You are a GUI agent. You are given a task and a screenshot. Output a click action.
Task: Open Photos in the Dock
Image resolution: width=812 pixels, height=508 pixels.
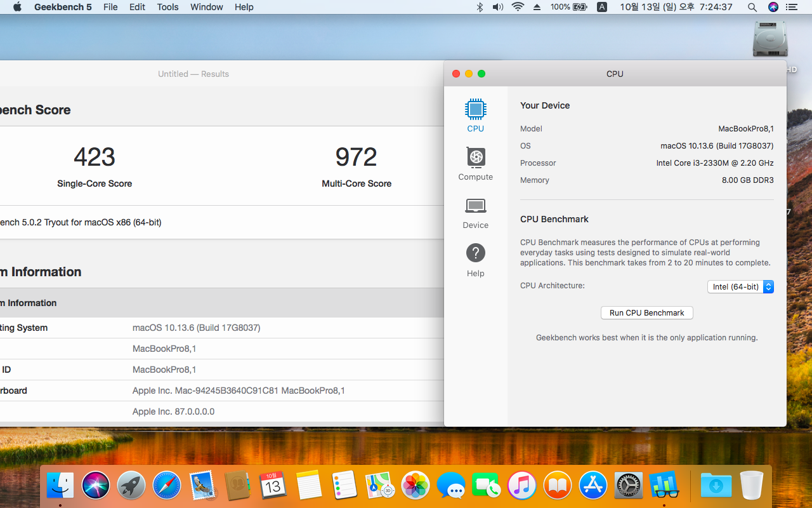[416, 486]
